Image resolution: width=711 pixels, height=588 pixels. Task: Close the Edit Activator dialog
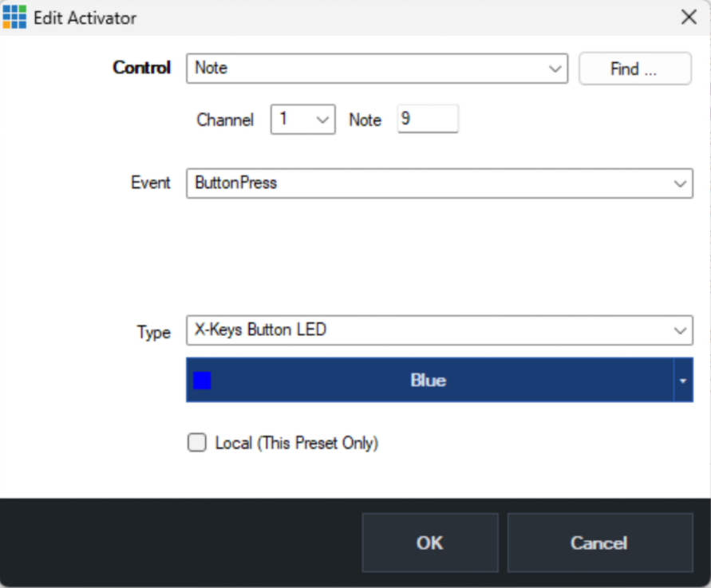click(x=689, y=18)
